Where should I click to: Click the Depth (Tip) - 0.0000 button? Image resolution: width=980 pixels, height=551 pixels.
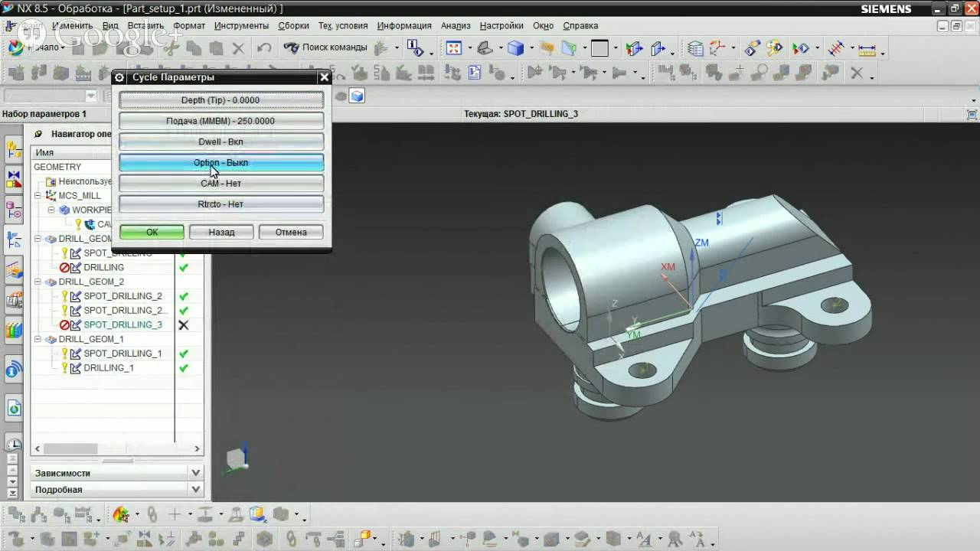click(220, 100)
